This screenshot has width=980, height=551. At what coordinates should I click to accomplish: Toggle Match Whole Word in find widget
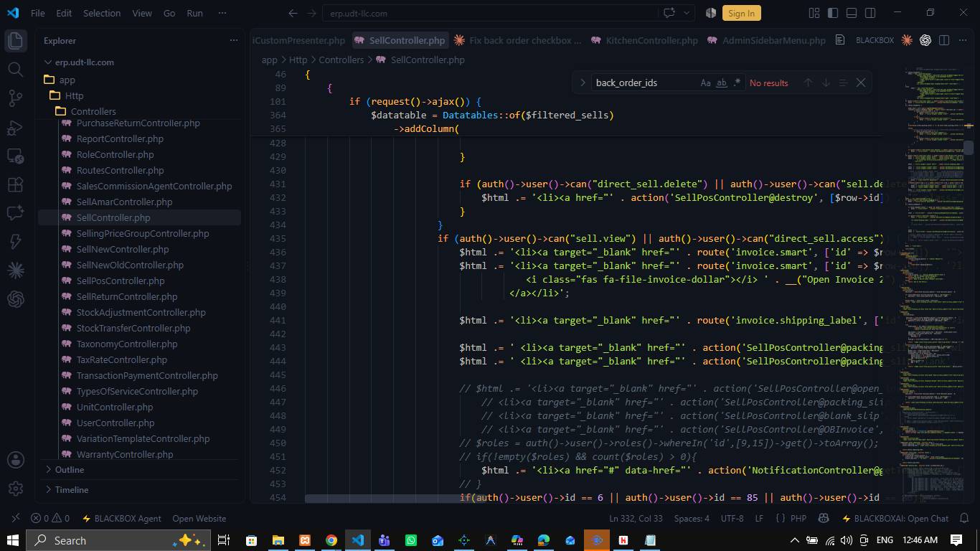pos(722,83)
